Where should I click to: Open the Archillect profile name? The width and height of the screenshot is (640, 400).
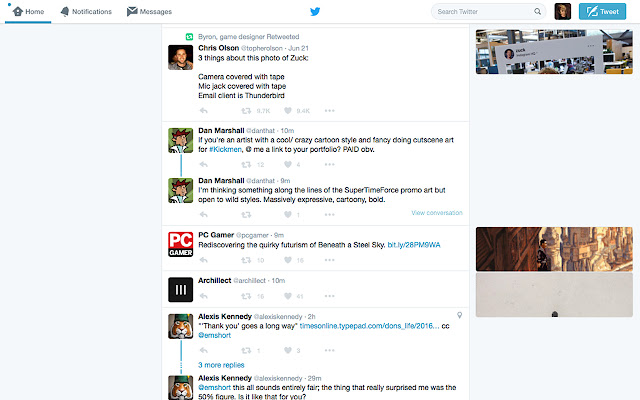215,280
